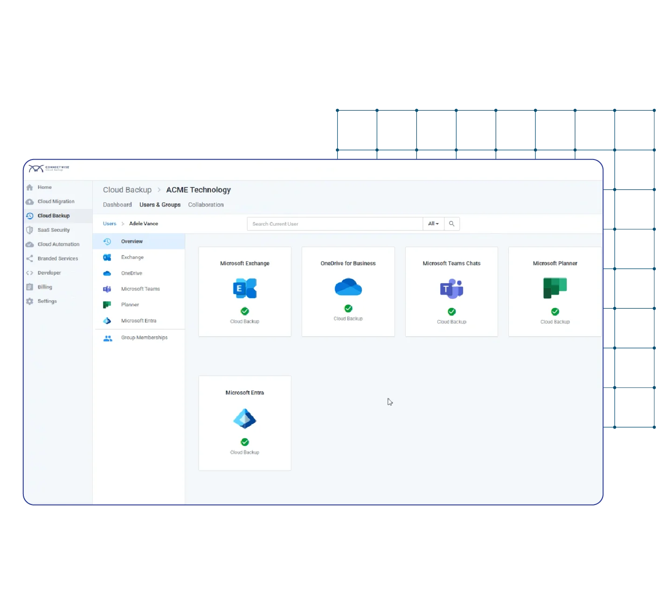Open Group Memberships in the user panel
This screenshot has width=672, height=616.
[139, 338]
